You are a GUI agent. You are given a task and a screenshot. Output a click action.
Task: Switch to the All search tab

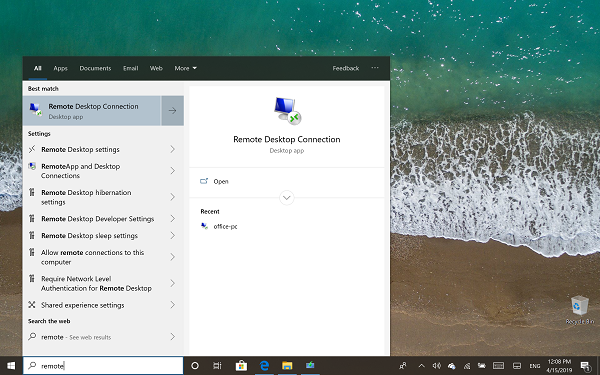pyautogui.click(x=38, y=68)
